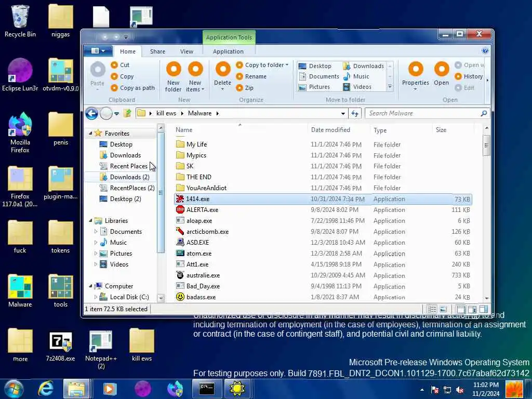Click the Delete button in Organize group
This screenshot has height=399, width=532.
click(x=222, y=76)
